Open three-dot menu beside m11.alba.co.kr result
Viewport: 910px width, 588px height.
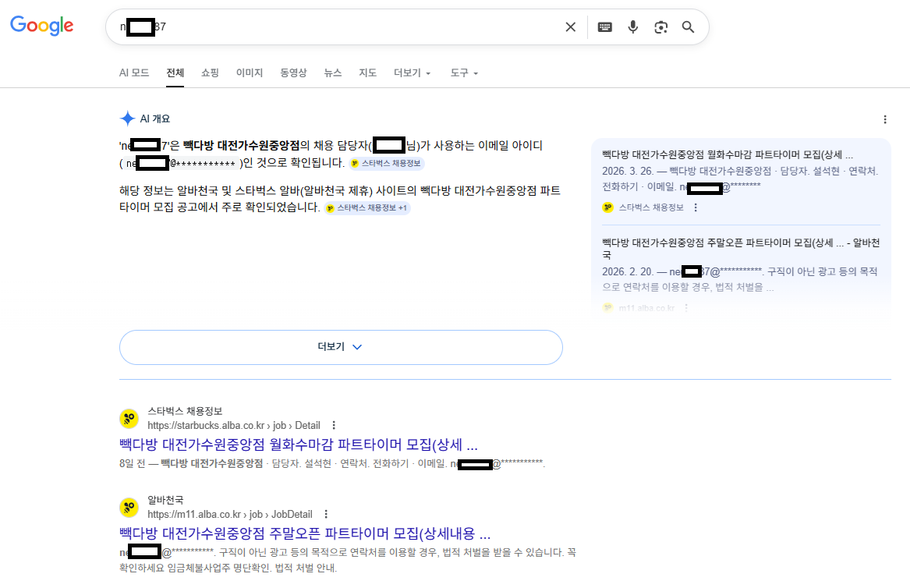pyautogui.click(x=326, y=514)
